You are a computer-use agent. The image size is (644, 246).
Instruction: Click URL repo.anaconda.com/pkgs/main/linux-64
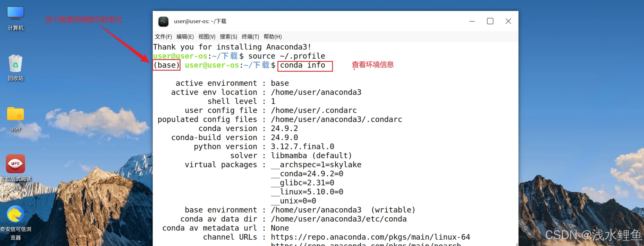click(370, 237)
